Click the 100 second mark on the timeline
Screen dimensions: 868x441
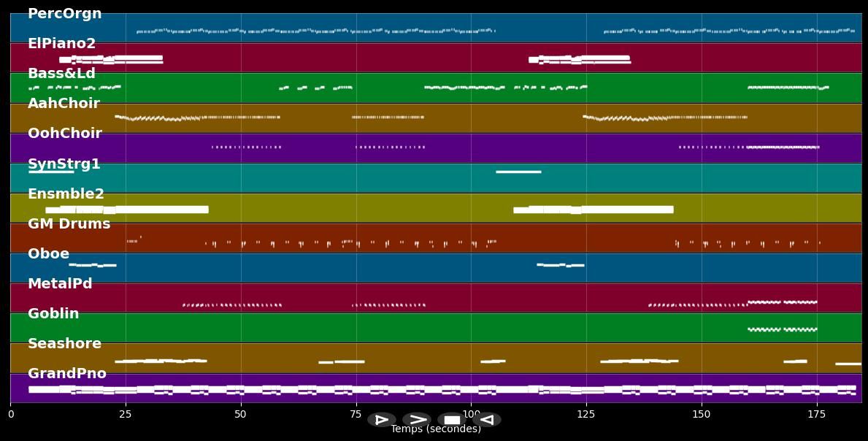471,414
